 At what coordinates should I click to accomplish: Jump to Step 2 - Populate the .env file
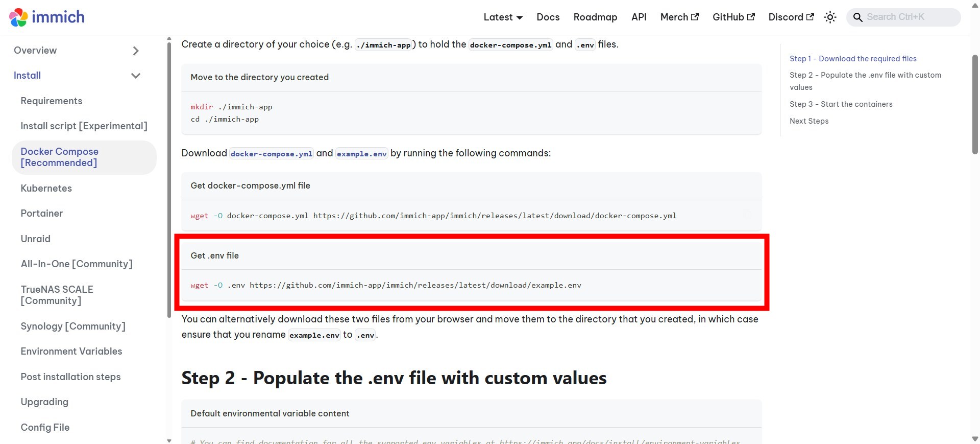(x=865, y=81)
